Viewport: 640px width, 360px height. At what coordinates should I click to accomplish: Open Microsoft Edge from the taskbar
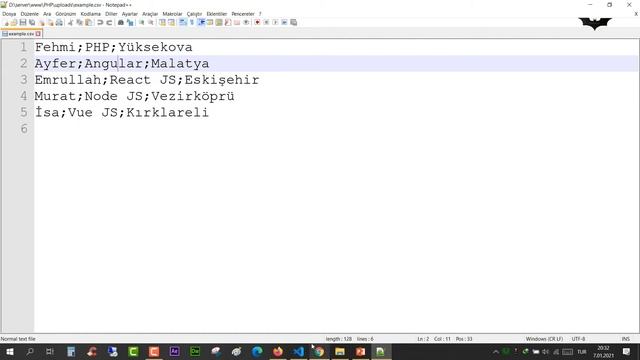(257, 351)
